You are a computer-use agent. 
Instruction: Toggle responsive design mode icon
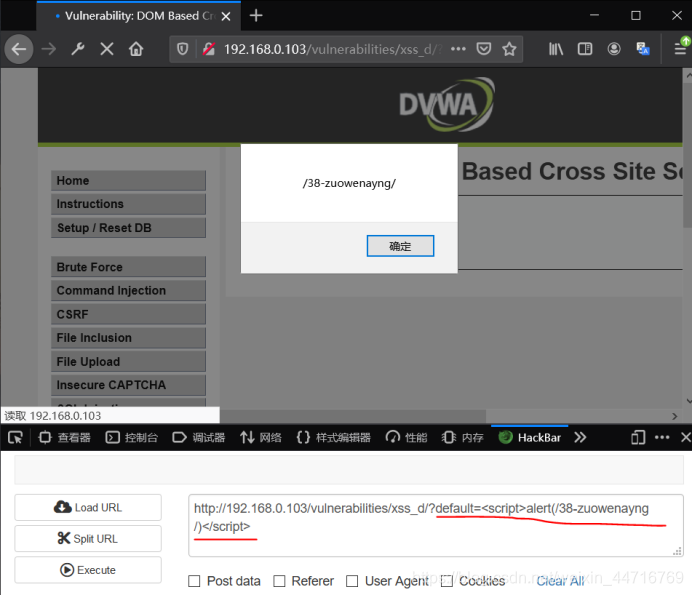point(638,437)
